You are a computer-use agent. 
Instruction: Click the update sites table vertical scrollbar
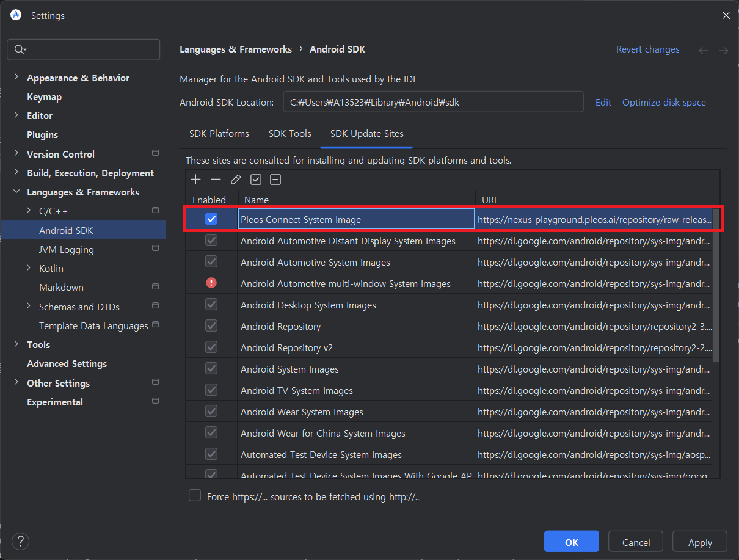tap(716, 293)
